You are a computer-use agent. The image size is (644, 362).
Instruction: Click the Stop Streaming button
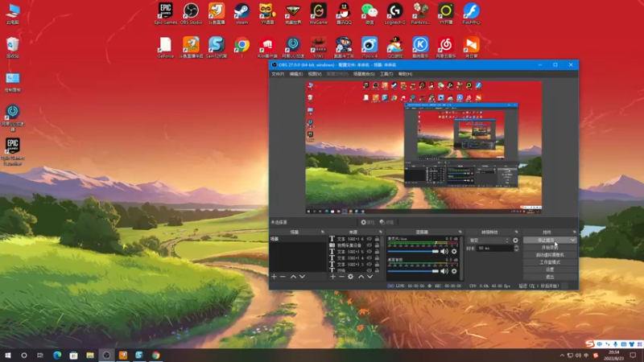coord(546,240)
